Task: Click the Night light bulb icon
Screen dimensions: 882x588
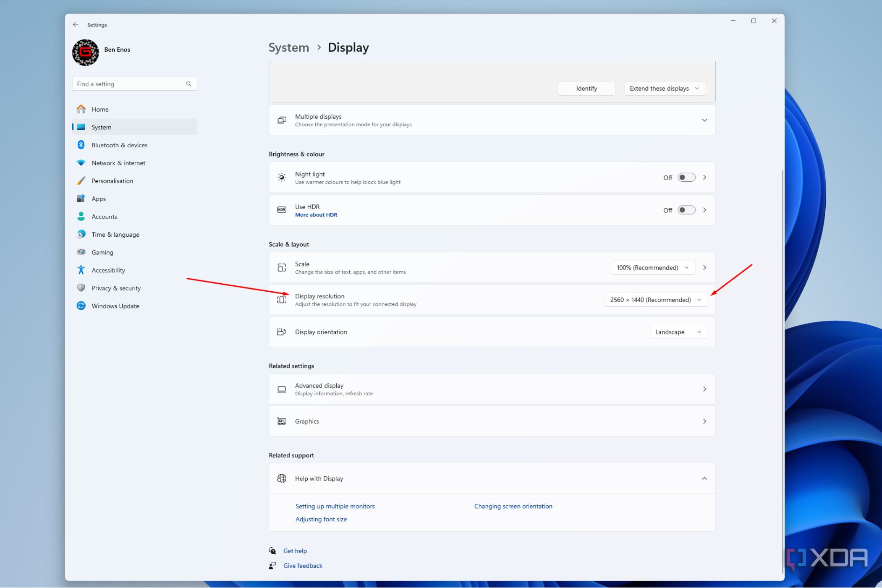Action: (282, 177)
